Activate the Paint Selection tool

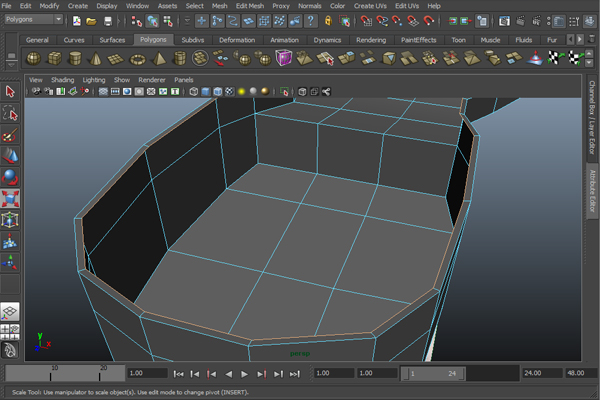click(10, 135)
